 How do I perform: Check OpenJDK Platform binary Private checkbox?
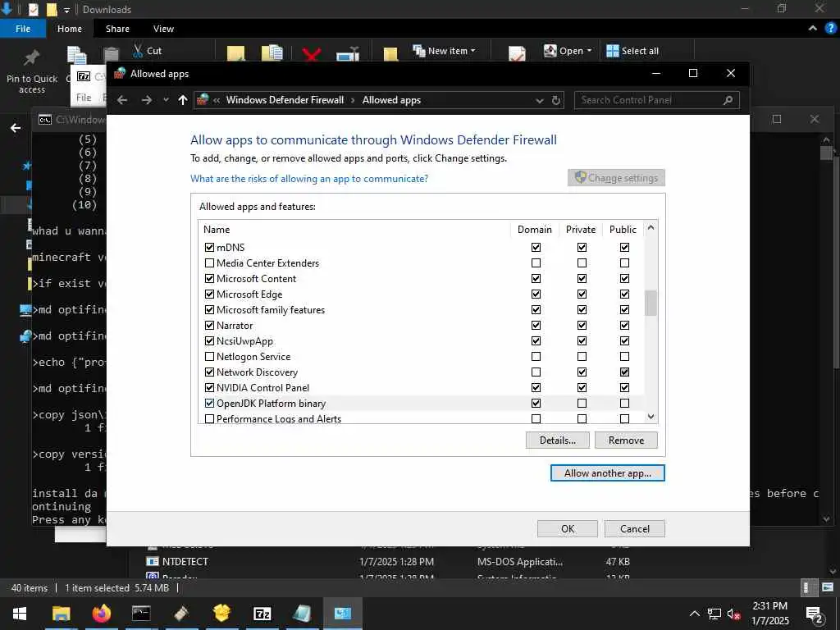coord(582,403)
